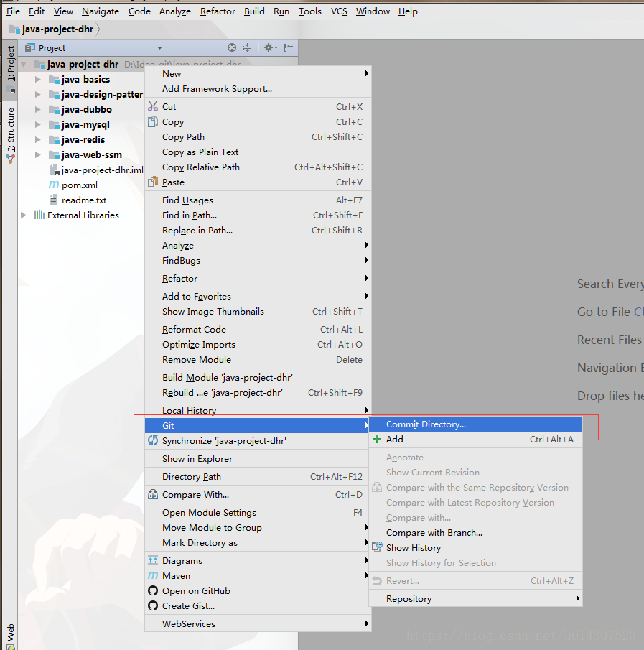644x650 pixels.
Task: Select Commit Directory... in Git submenu
Action: coord(475,424)
